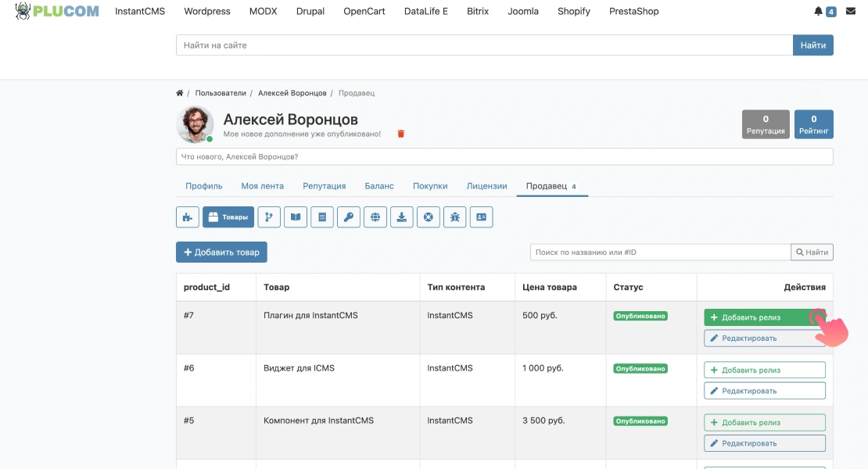Open Wordpress in the top menu
The height and width of the screenshot is (469, 868).
point(207,11)
